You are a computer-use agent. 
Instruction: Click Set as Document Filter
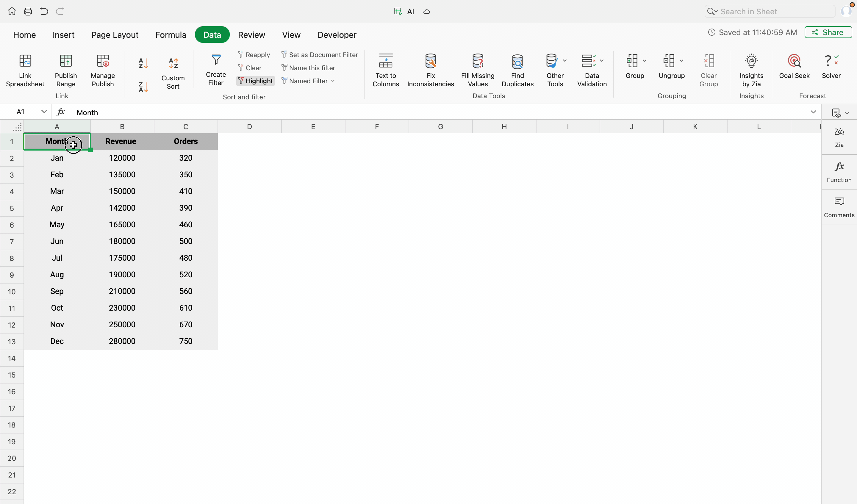(x=319, y=55)
